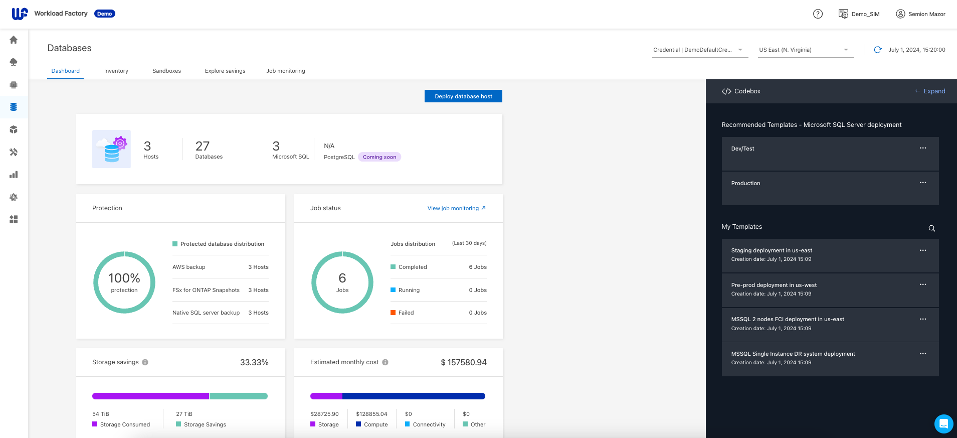Open the Semion Mazor user account
The height and width of the screenshot is (438, 957).
922,14
